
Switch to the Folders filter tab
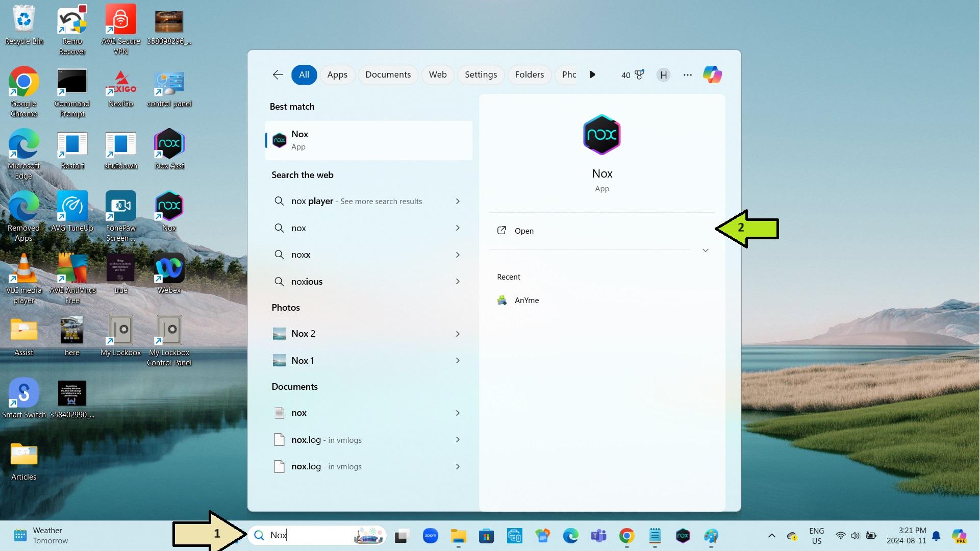point(529,74)
